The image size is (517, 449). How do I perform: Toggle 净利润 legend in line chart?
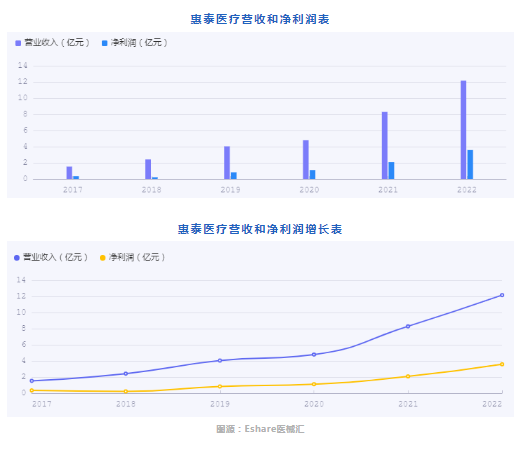click(x=132, y=257)
